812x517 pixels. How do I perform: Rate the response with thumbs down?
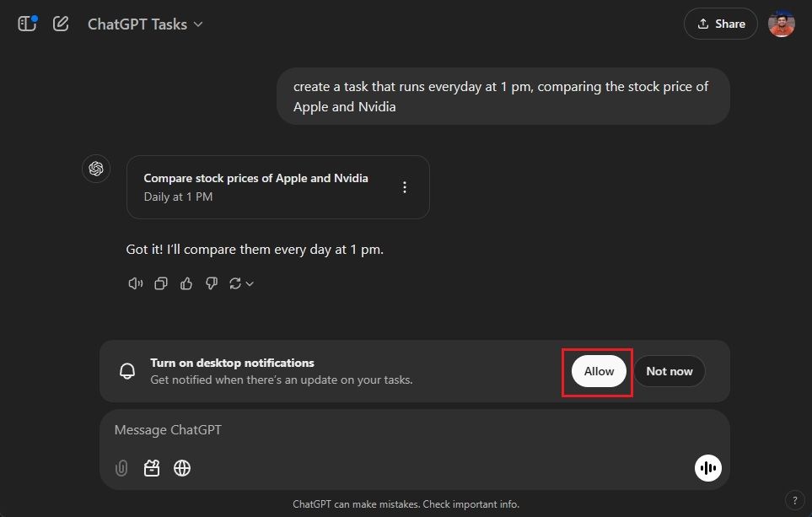211,283
